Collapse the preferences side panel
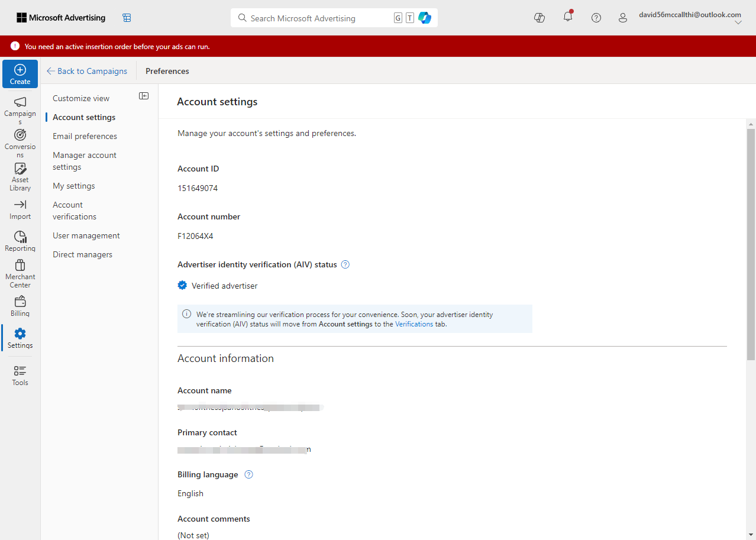 (x=144, y=96)
